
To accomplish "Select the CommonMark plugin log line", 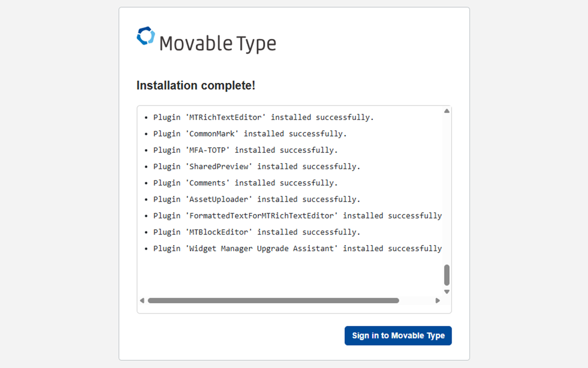I will tap(250, 134).
